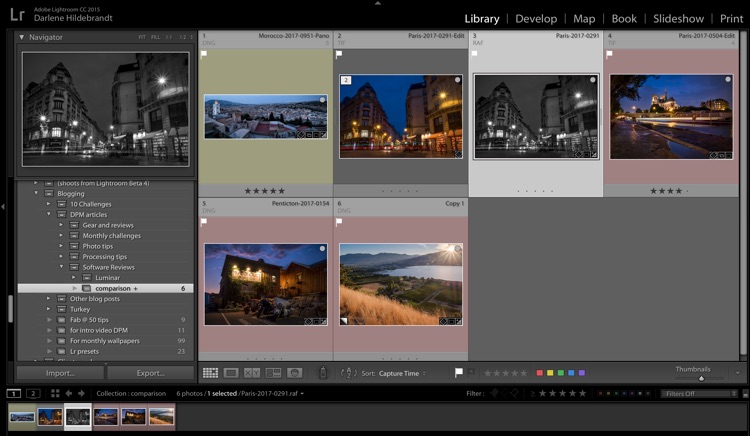Screen dimensions: 750x436
Task: Expand the 10 Challenges collection set
Action: 49,204
